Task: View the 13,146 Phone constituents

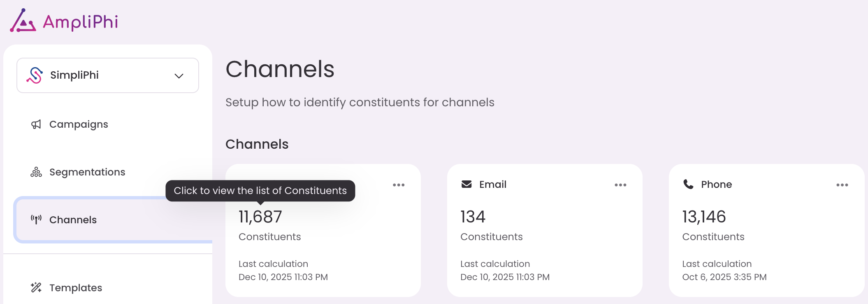Action: click(x=704, y=217)
